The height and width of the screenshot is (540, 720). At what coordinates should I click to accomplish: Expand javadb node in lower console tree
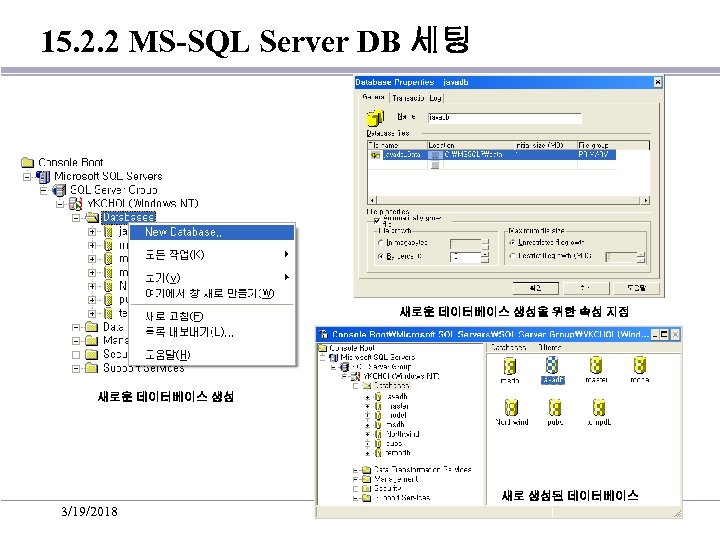[x=367, y=397]
